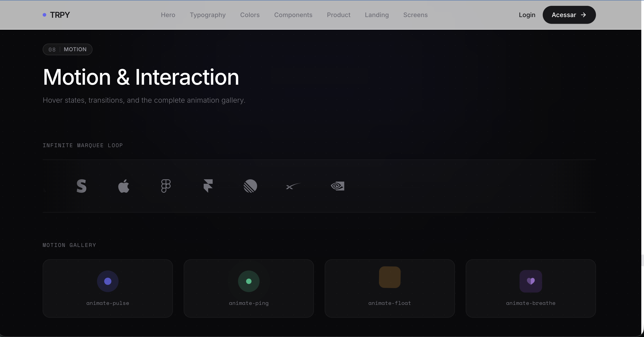
Task: Click the Figma logo in marquee
Action: coord(166,186)
